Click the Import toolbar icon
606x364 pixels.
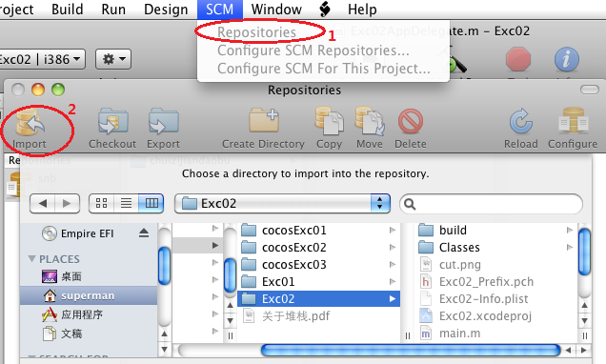30,122
